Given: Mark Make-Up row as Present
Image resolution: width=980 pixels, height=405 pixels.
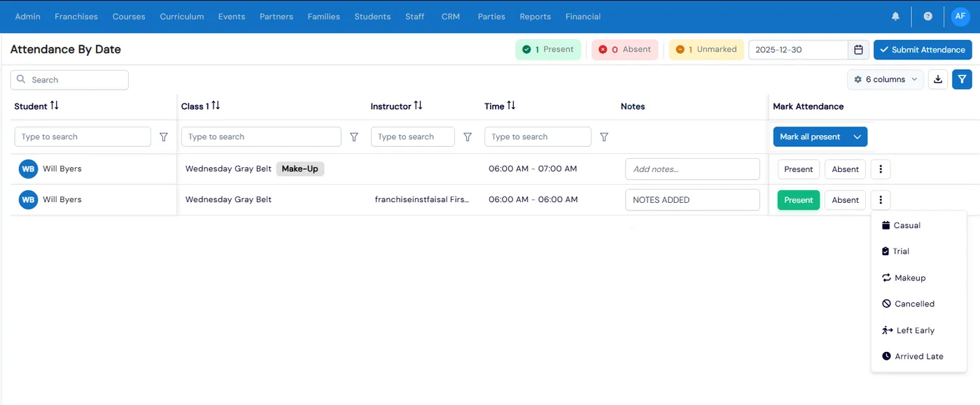Looking at the screenshot, I should [799, 169].
